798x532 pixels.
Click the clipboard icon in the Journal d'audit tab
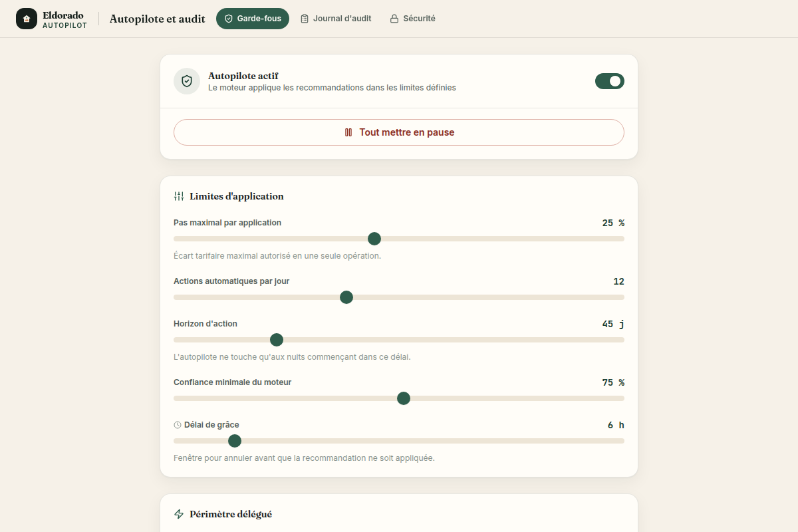tap(305, 19)
